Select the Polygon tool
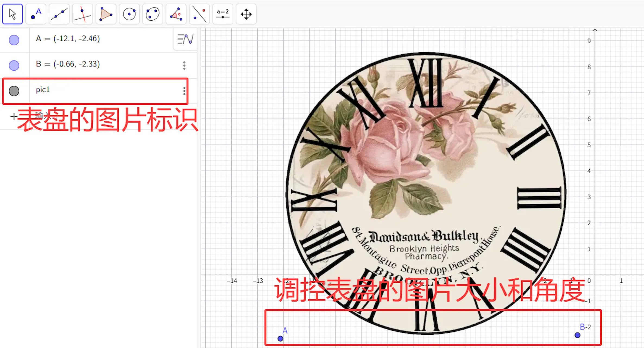The image size is (644, 348). 106,14
